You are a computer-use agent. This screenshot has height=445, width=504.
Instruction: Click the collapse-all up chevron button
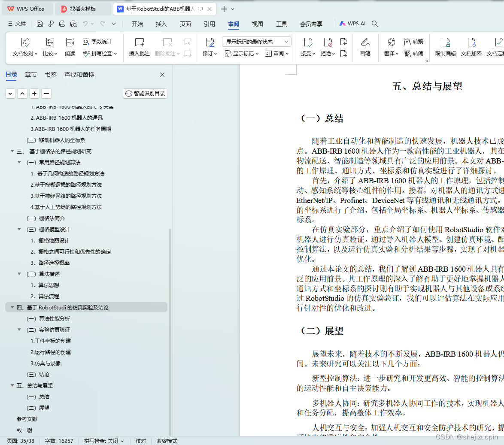22,94
